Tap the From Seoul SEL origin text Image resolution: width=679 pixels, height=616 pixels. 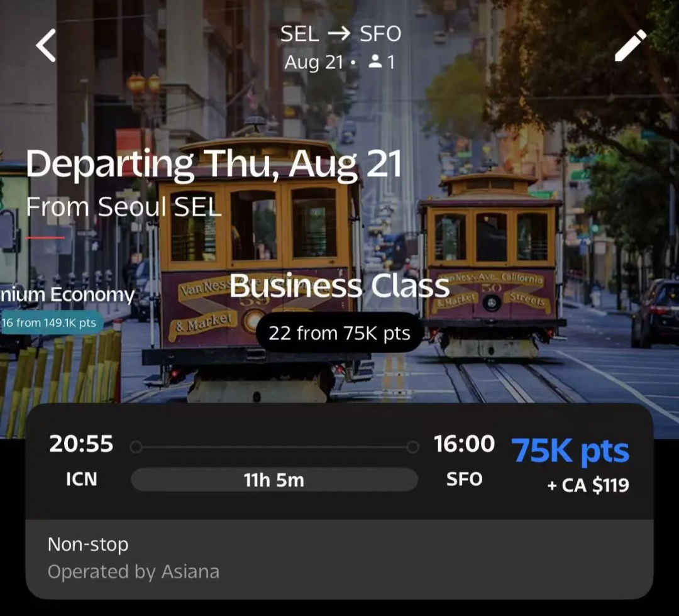(124, 207)
